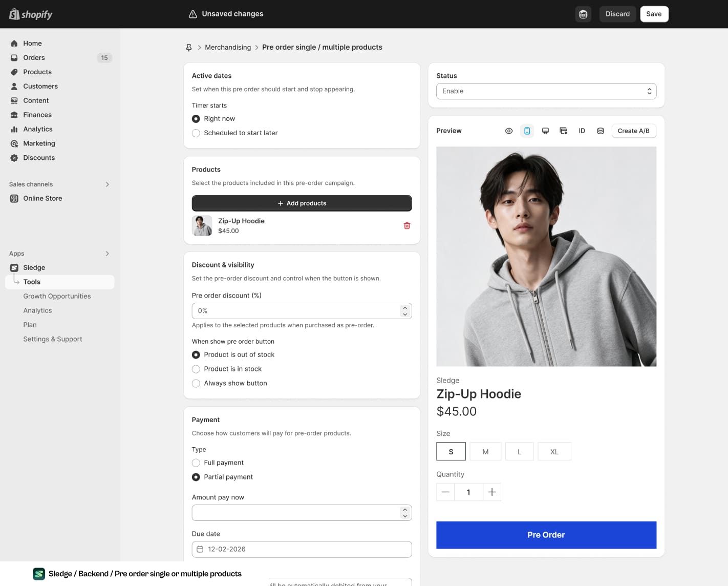The image size is (728, 586).
Task: Open Growth Opportunities under Sledge
Action: 57,297
